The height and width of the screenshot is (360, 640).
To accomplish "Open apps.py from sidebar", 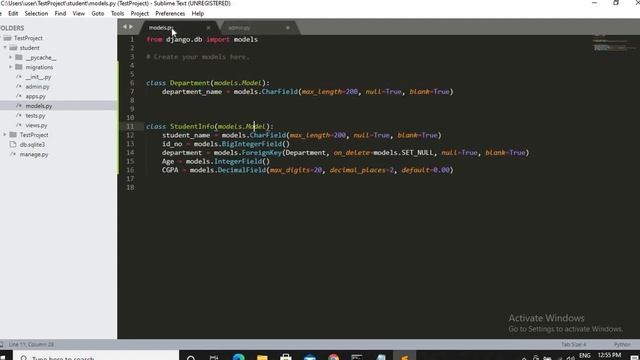I will [x=36, y=96].
